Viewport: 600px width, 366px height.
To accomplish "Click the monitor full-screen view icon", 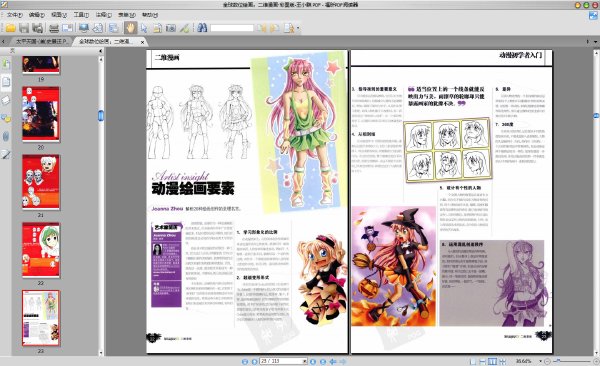I will (83, 28).
